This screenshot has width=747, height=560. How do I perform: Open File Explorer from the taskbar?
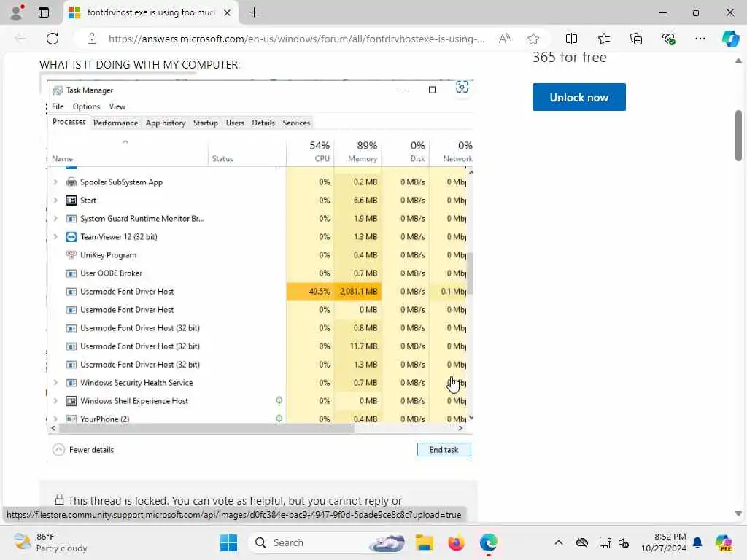tap(424, 542)
